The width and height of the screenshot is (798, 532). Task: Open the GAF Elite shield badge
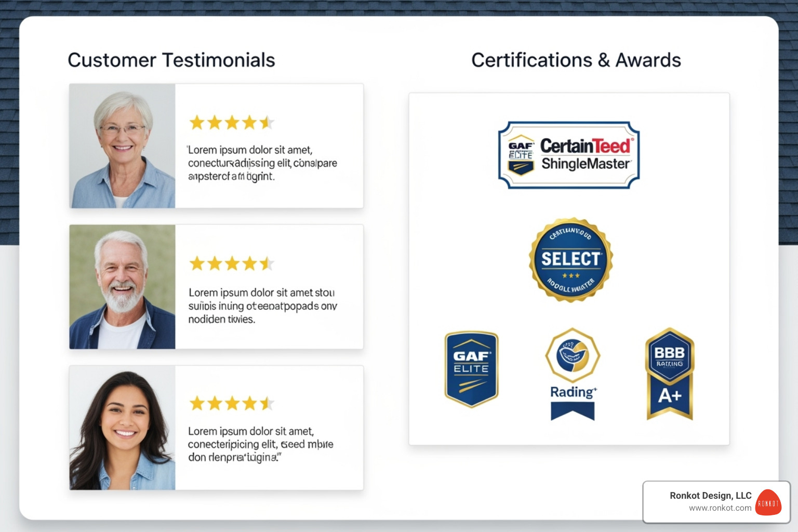[471, 369]
